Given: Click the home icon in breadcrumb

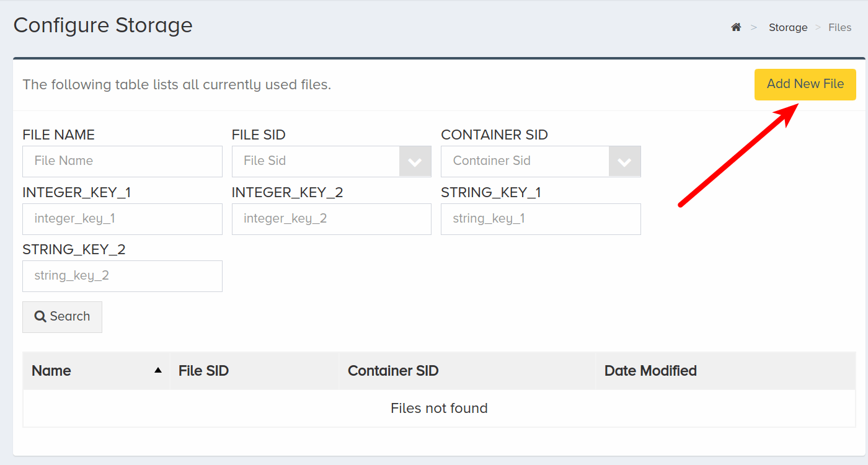Looking at the screenshot, I should coord(736,27).
